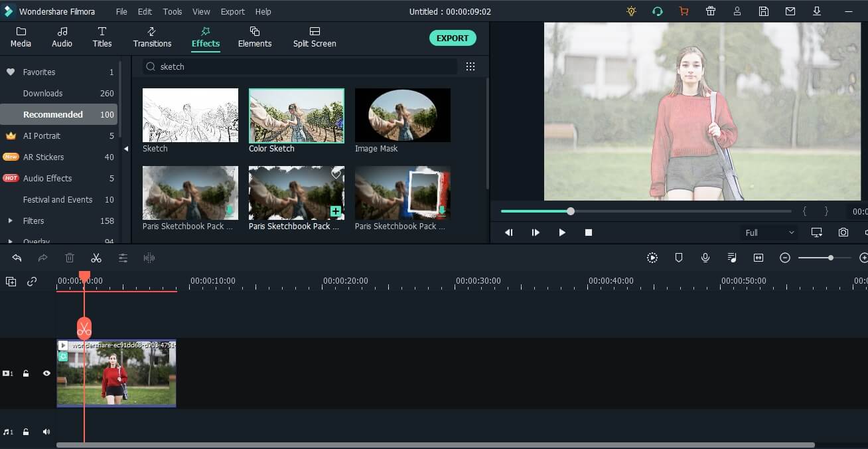
Task: Click the sketch search field
Action: (299, 66)
